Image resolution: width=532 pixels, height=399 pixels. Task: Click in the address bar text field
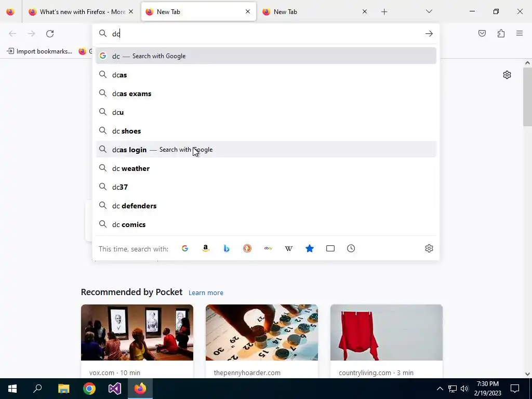coord(267,34)
